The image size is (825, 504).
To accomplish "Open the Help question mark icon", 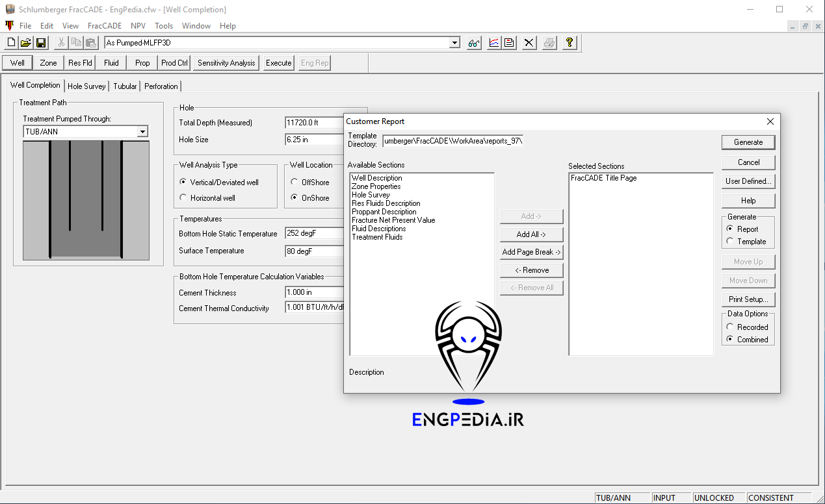I will [569, 43].
